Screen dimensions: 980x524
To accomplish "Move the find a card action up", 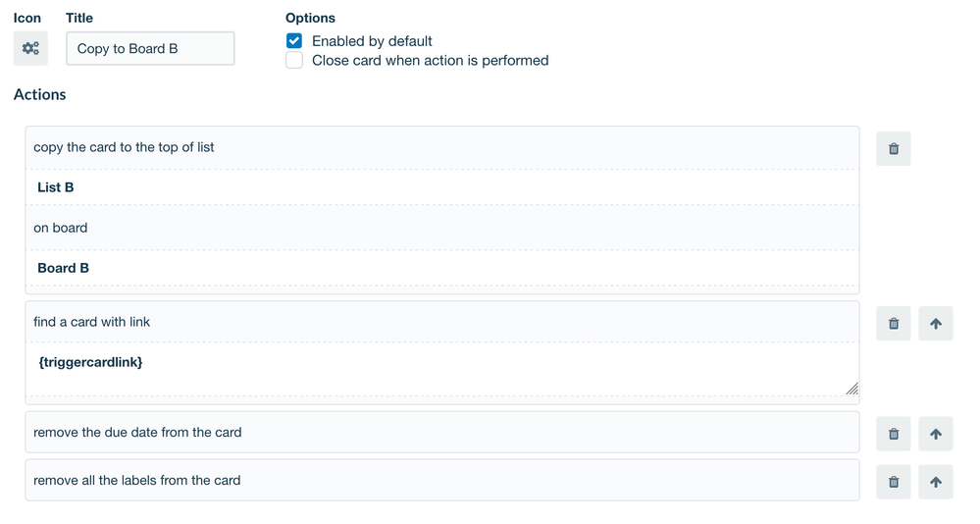I will coord(935,323).
